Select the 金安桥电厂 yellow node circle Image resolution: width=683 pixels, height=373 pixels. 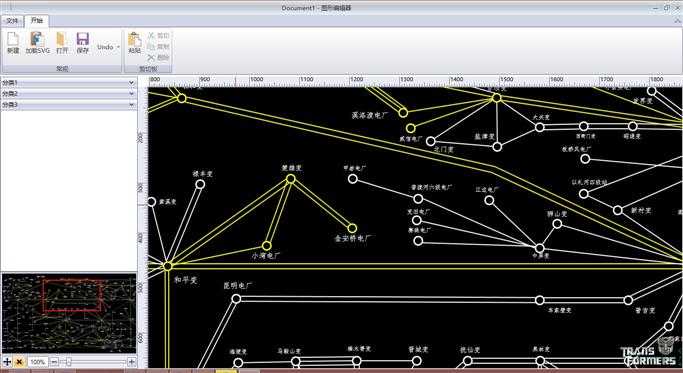(x=352, y=228)
